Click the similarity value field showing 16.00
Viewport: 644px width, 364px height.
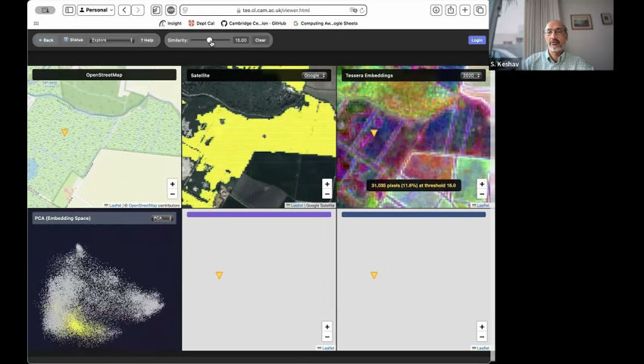click(241, 40)
